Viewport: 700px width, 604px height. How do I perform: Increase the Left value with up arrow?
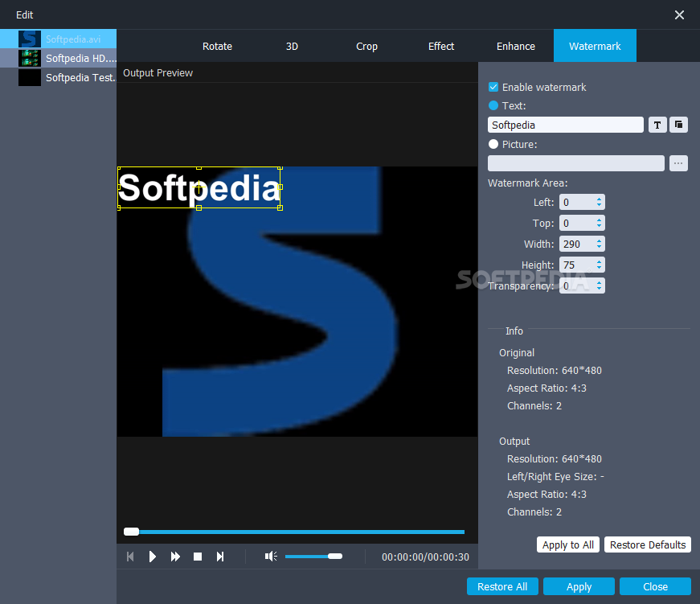599,199
